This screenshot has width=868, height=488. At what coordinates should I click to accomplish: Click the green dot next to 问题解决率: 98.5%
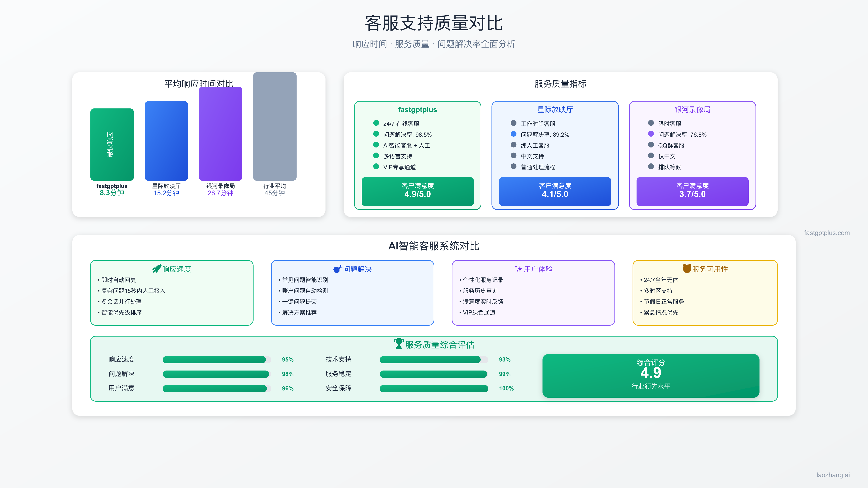click(376, 134)
